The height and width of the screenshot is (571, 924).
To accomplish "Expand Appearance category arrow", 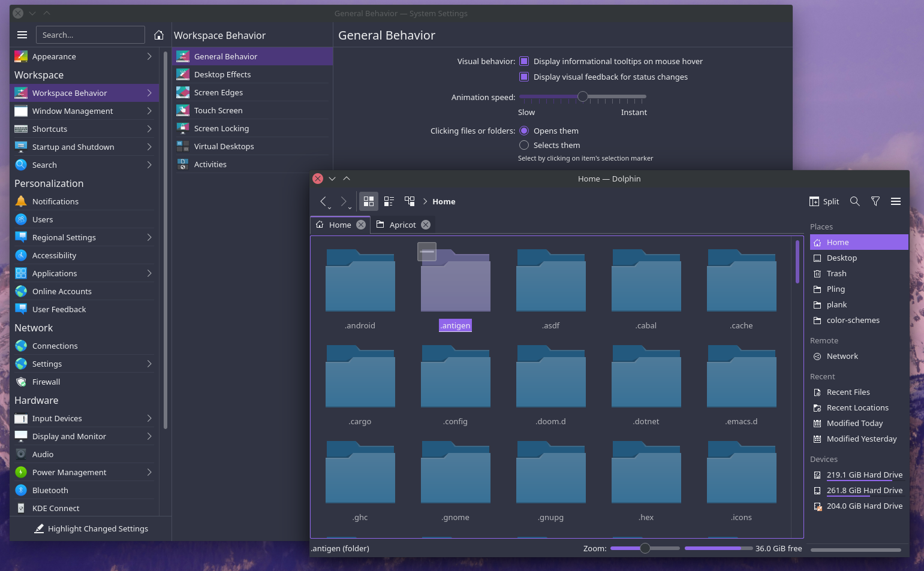I will [x=149, y=56].
